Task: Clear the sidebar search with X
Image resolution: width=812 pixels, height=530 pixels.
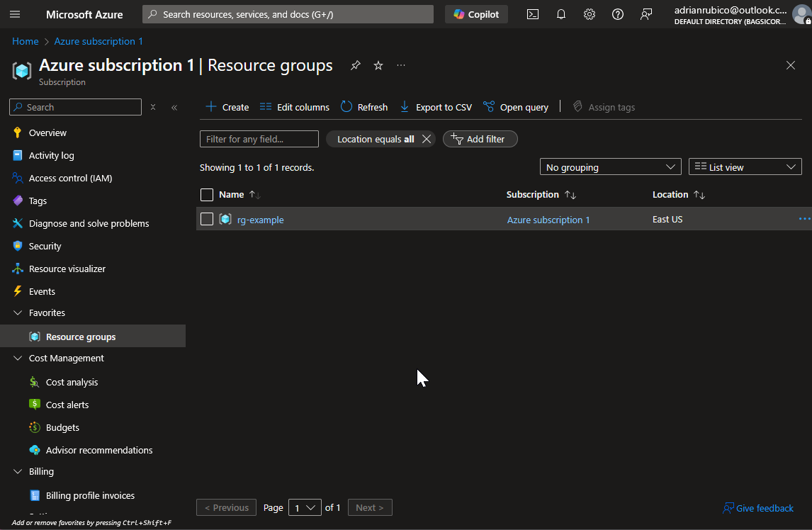Action: pos(153,107)
